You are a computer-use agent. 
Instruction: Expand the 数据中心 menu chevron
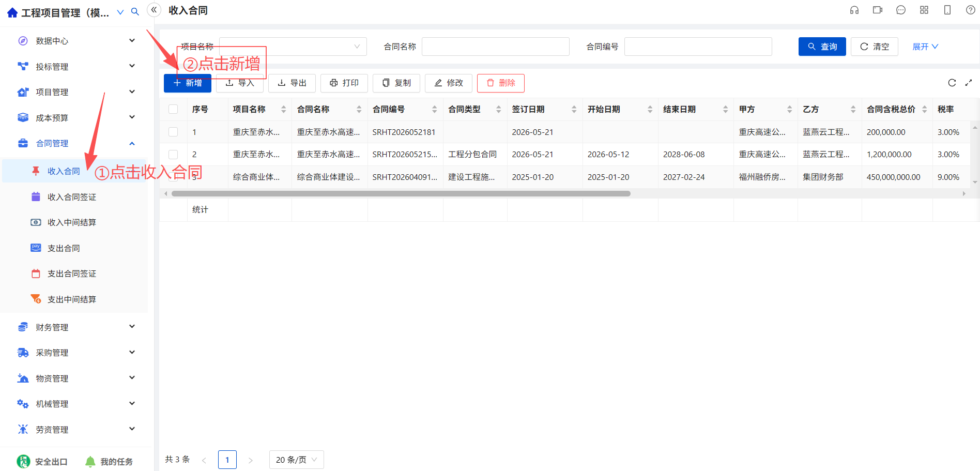coord(132,40)
